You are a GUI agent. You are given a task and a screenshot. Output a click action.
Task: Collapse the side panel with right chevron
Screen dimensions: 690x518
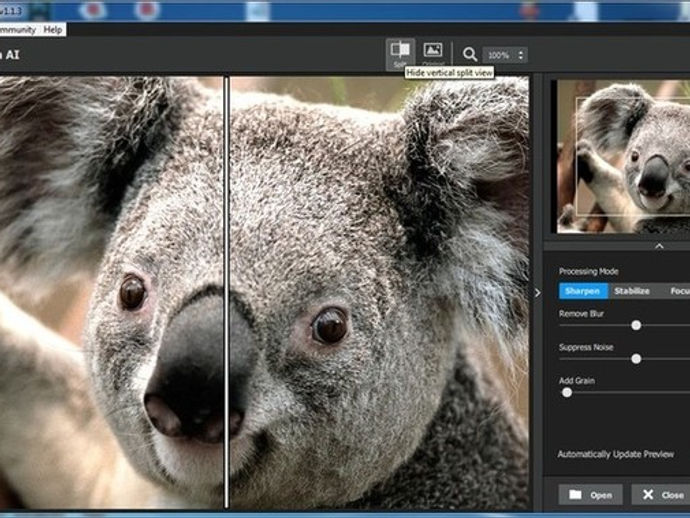coord(537,293)
